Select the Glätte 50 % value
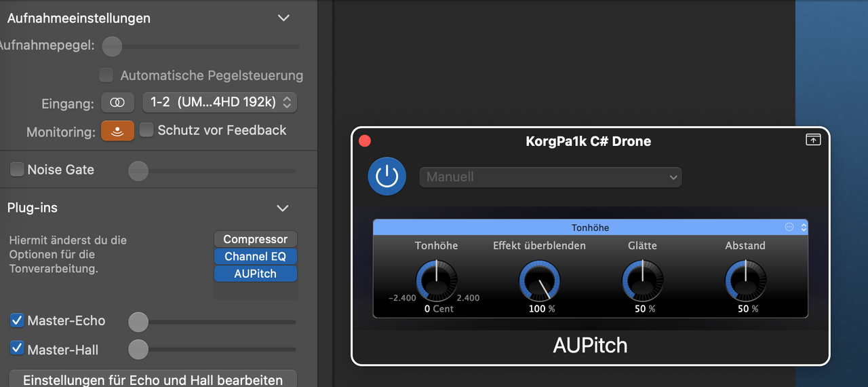This screenshot has height=387, width=868. pos(645,309)
